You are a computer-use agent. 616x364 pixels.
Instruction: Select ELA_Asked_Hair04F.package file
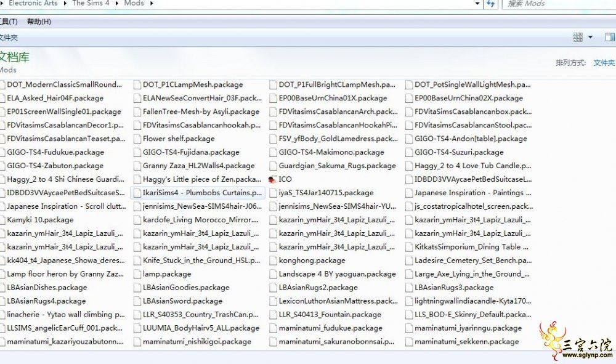coord(52,98)
